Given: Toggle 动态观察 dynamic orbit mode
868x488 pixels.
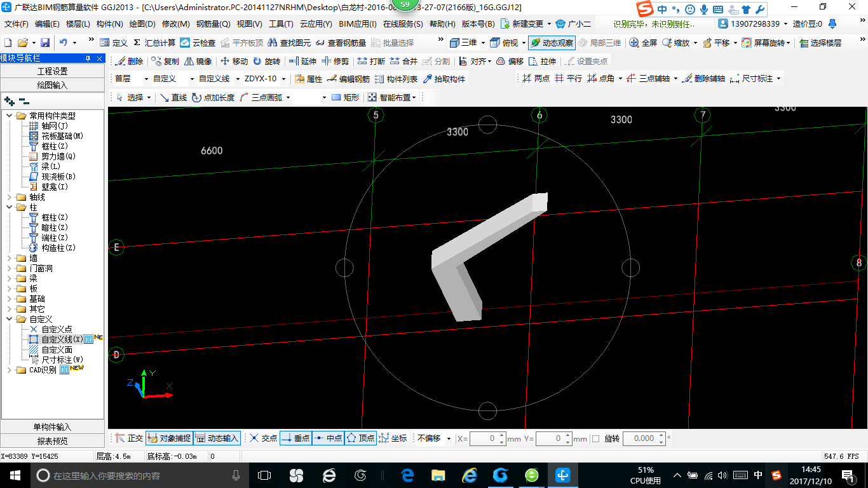Looking at the screenshot, I should point(552,43).
